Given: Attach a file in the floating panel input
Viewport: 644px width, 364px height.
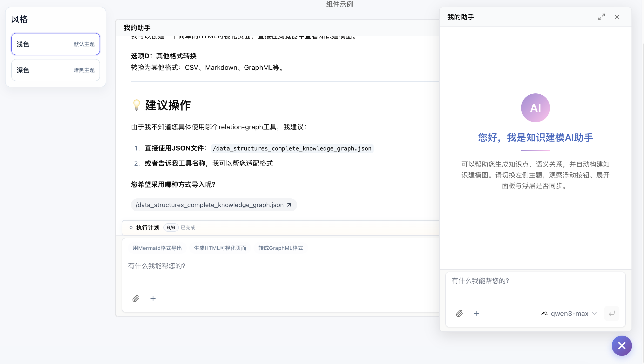Looking at the screenshot, I should [x=459, y=313].
